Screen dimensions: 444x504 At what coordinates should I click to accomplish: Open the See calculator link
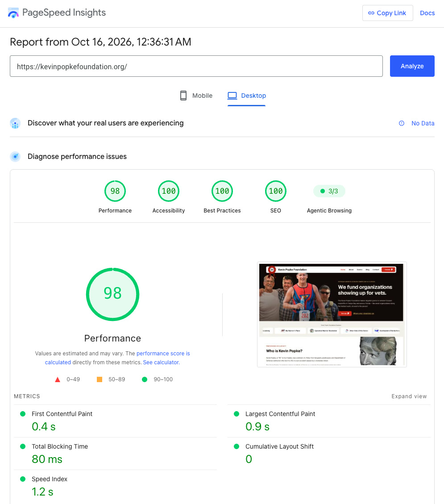tap(161, 362)
